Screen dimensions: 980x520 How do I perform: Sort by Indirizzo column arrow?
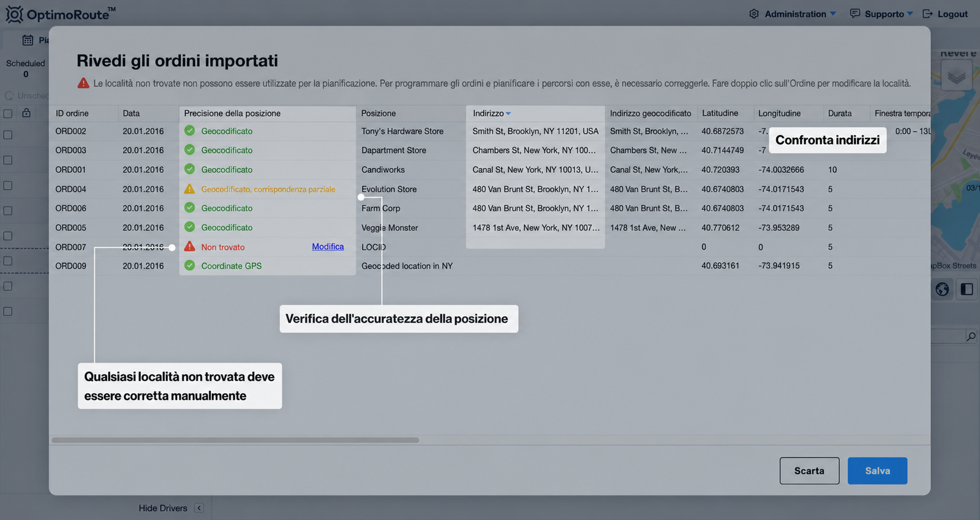click(508, 113)
